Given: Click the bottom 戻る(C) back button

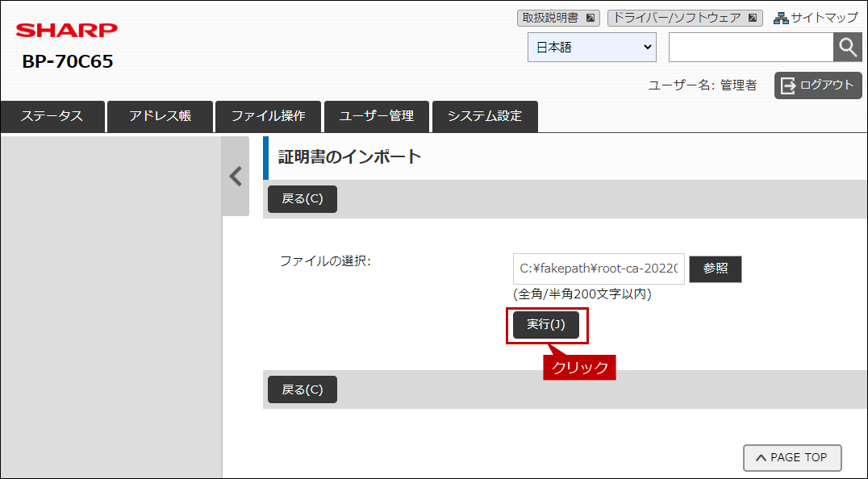Looking at the screenshot, I should [303, 389].
